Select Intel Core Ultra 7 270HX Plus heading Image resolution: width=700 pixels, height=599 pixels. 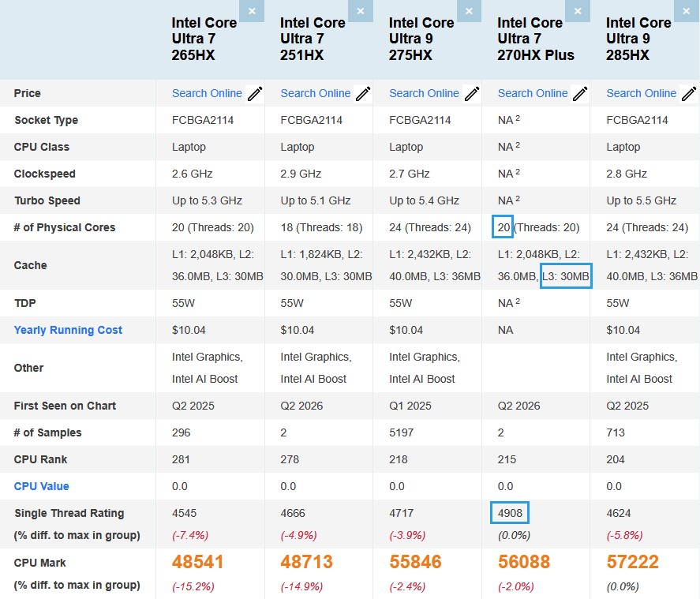[x=536, y=39]
